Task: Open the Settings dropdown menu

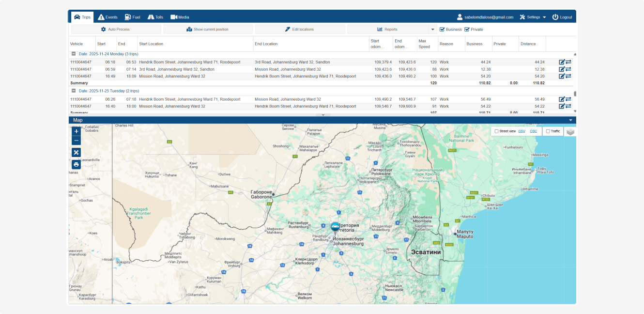Action: coord(533,17)
